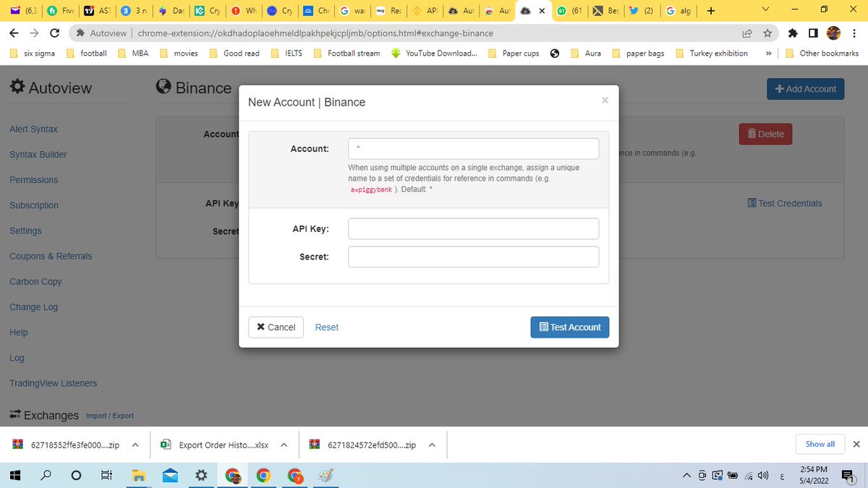
Task: Click the share page icon in address bar
Action: 747,33
